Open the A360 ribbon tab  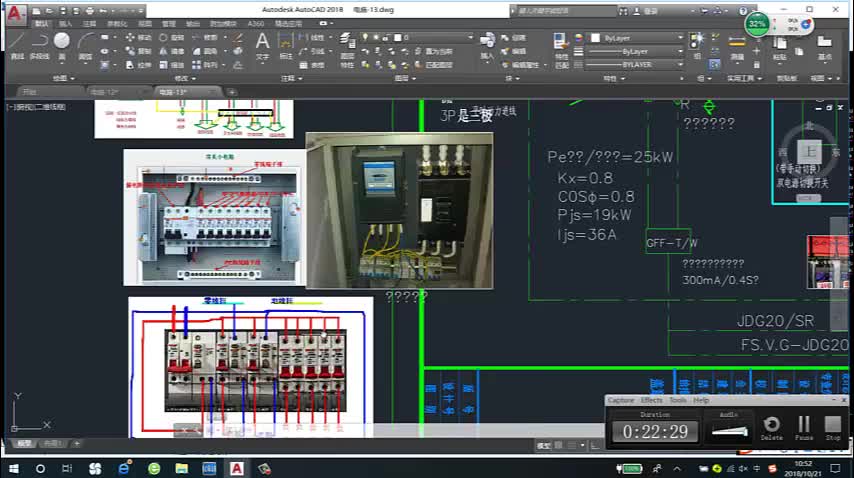click(255, 23)
